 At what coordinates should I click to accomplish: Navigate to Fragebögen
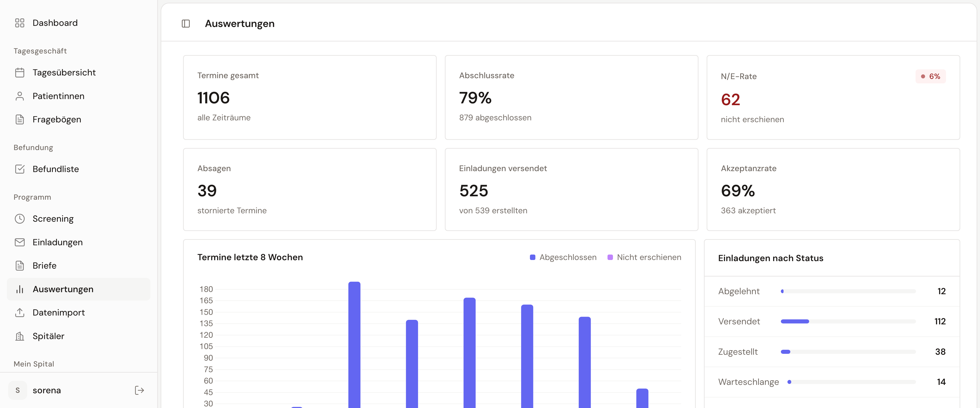point(78,119)
